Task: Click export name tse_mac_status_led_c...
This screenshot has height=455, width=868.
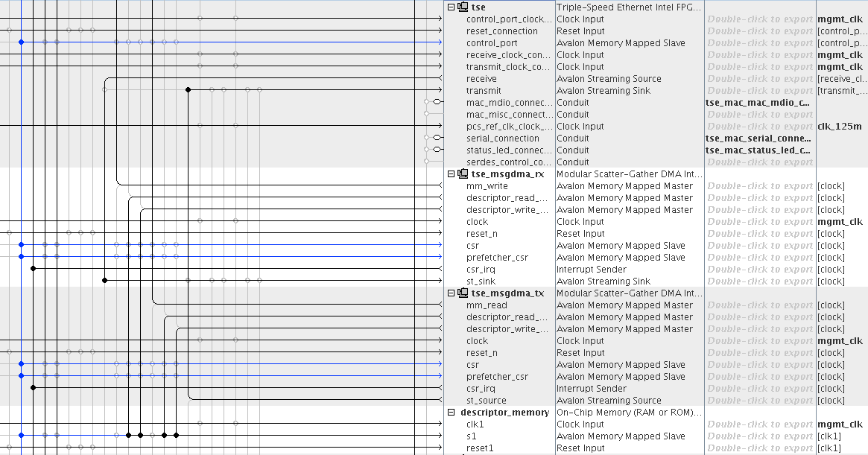Action: click(758, 150)
